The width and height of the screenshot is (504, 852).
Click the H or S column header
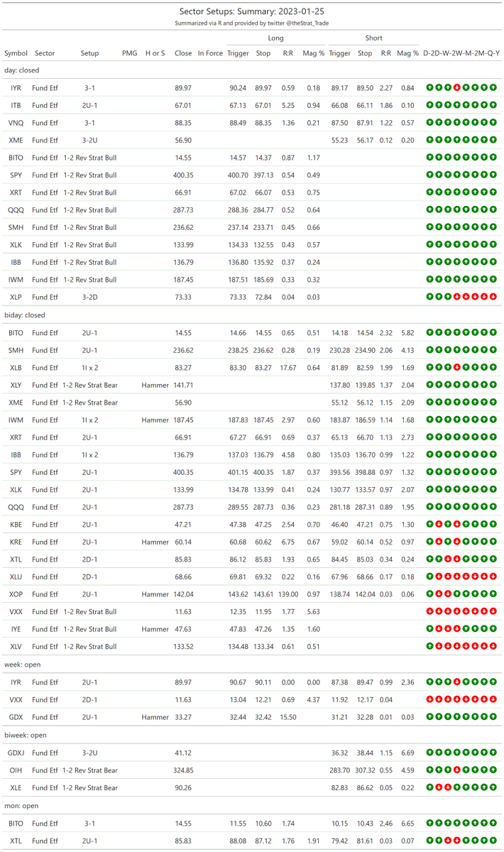click(x=155, y=53)
